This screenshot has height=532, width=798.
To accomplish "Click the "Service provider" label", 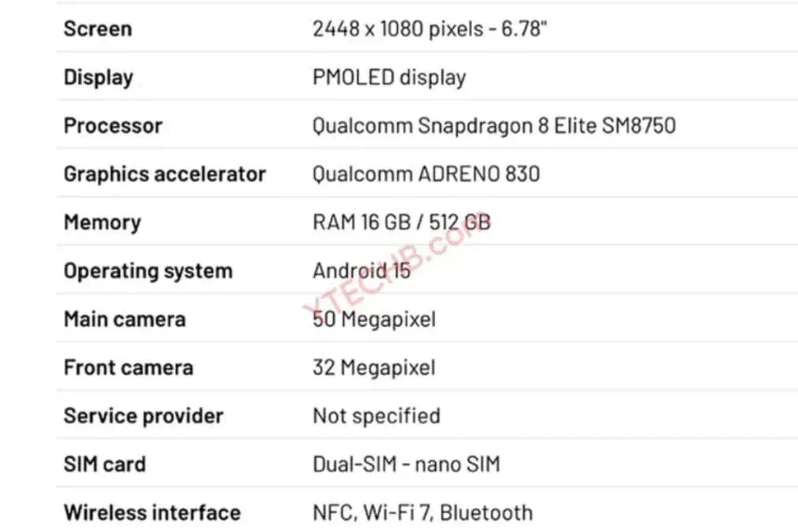I will (144, 416).
